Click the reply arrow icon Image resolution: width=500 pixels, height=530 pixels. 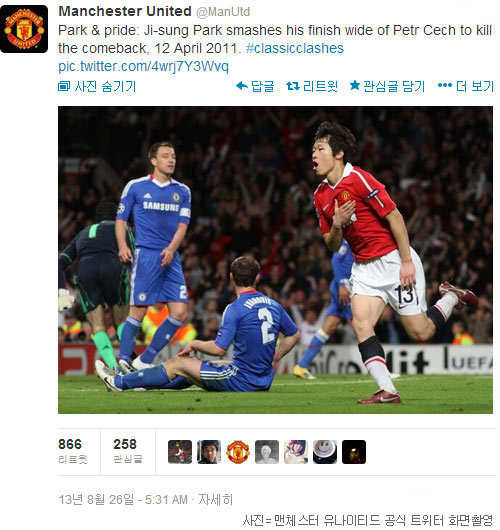pyautogui.click(x=242, y=86)
